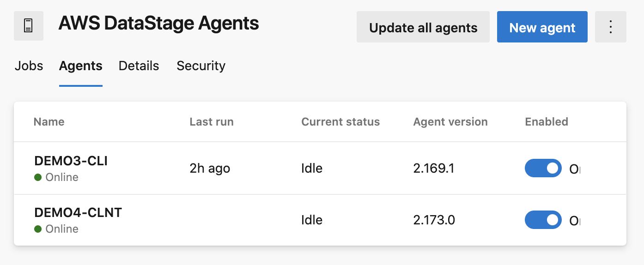Click the Last run column header
The height and width of the screenshot is (265, 644).
[x=212, y=122]
